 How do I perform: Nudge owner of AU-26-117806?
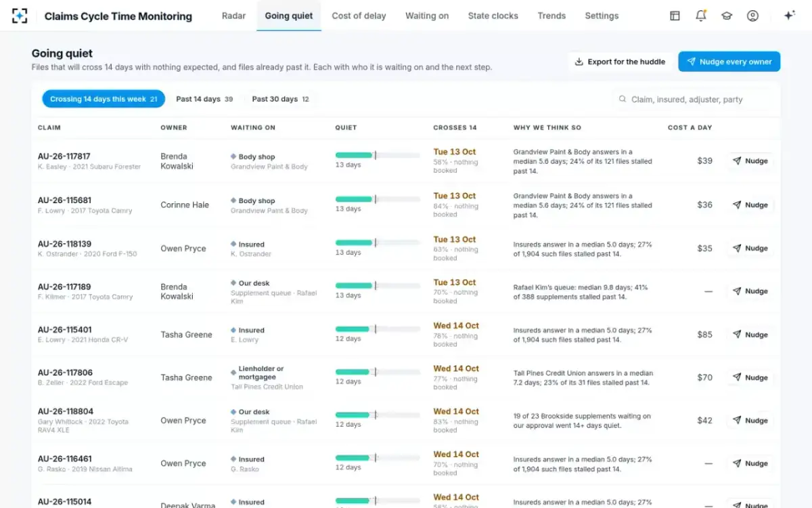[750, 378]
